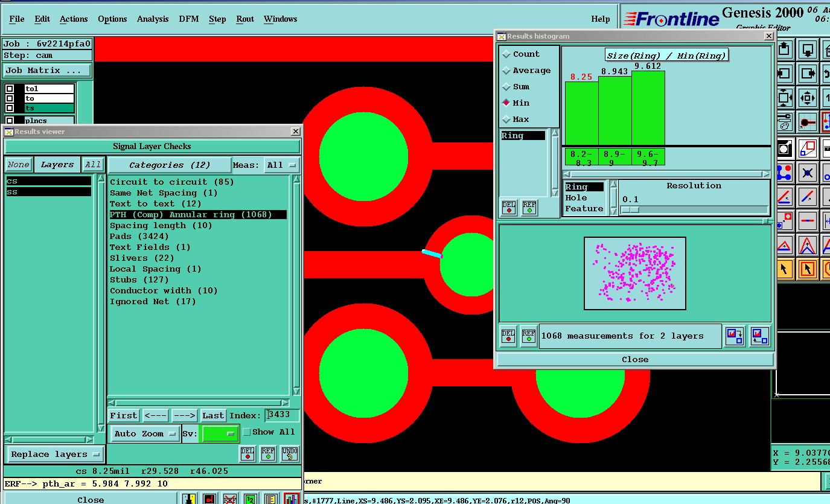Click the Last button in Results viewer
Screen dimensions: 830x504
click(x=213, y=415)
